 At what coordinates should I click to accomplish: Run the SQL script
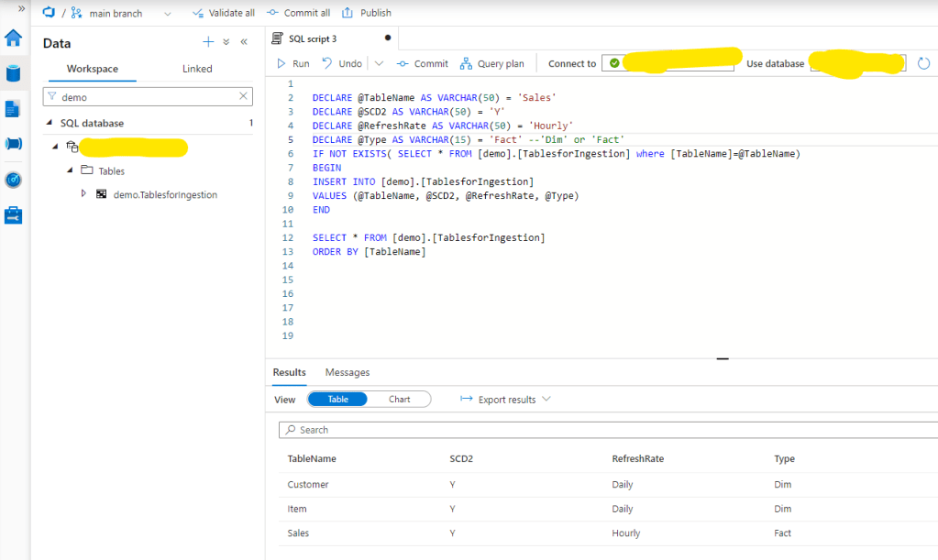(x=293, y=63)
